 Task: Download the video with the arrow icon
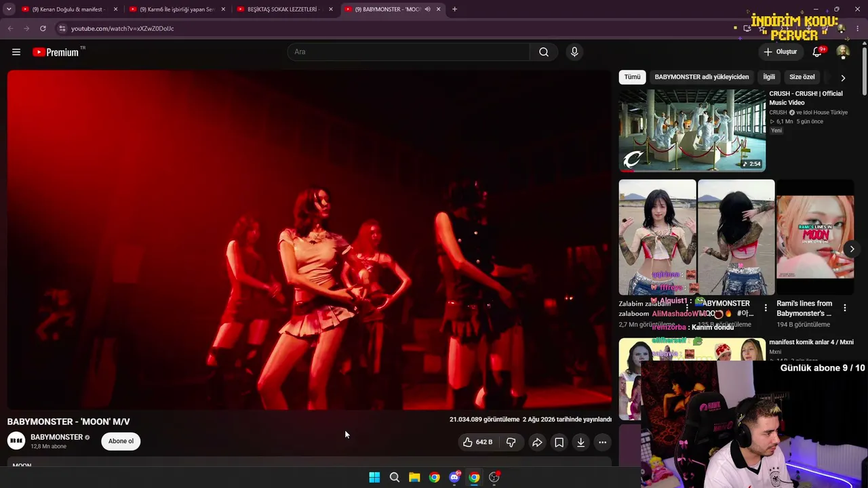point(580,443)
